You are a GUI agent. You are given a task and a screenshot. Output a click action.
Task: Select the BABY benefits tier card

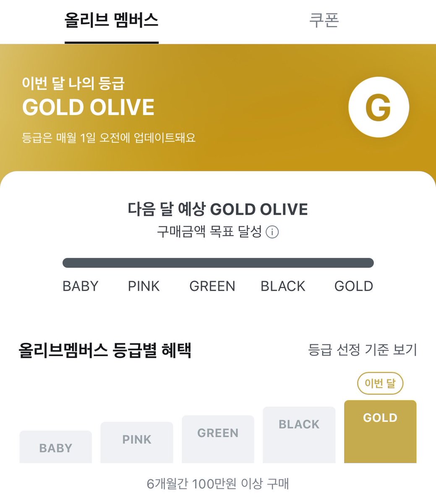56,447
